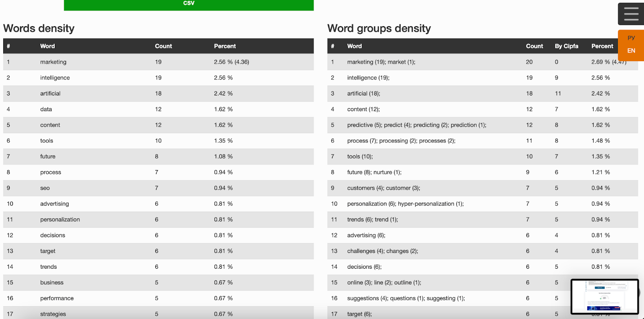Select word 'strategies' in Words density
Image resolution: width=644 pixels, height=319 pixels.
click(x=53, y=314)
